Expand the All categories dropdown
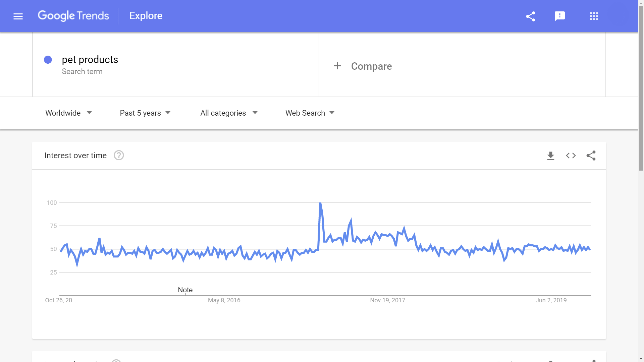 (229, 113)
